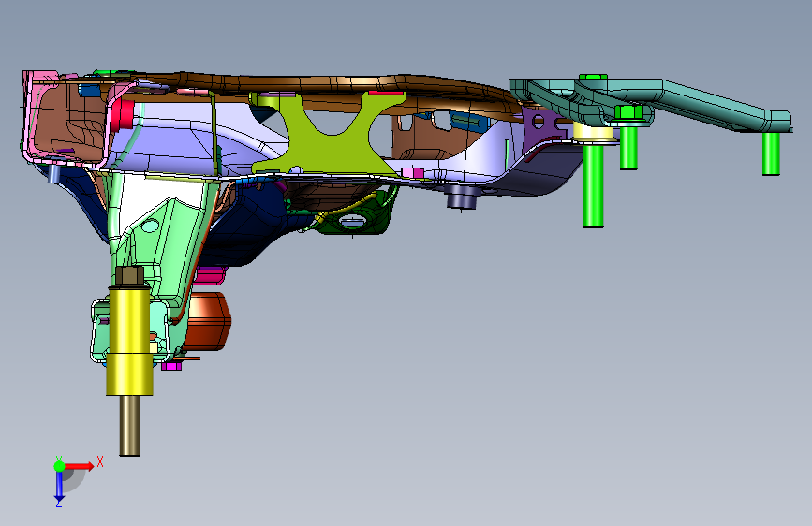Select the yellow cylindrical bushing
This screenshot has width=812, height=526.
(x=129, y=341)
